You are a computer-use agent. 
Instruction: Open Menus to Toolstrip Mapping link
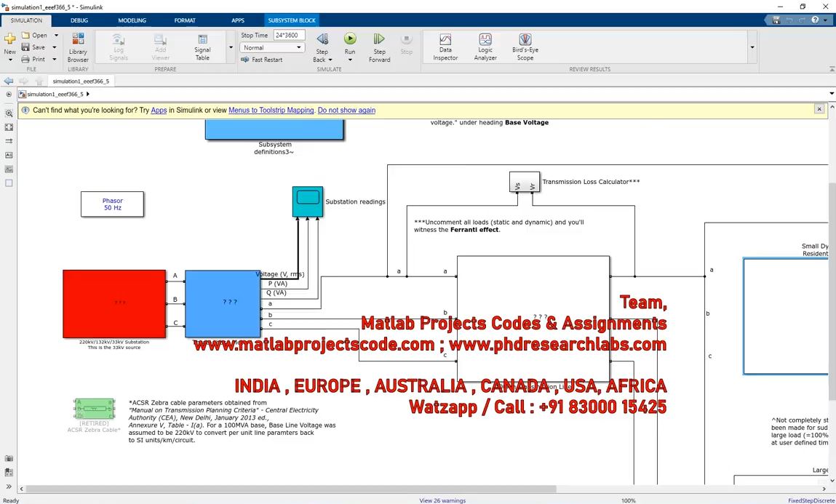pyautogui.click(x=271, y=111)
